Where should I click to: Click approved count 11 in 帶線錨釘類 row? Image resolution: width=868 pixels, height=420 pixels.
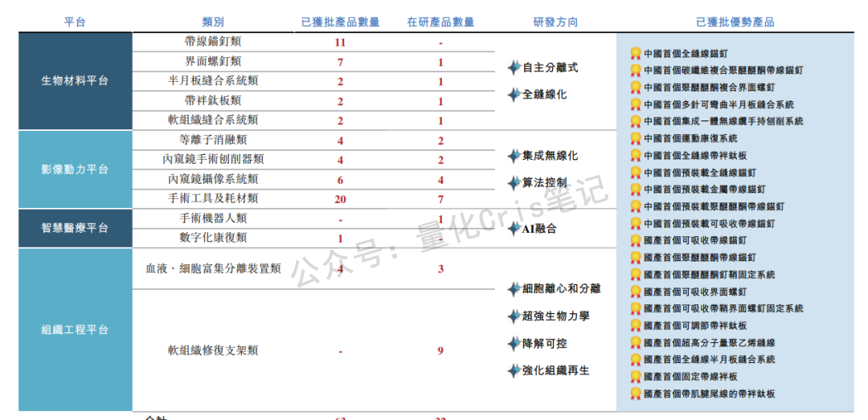(340, 43)
